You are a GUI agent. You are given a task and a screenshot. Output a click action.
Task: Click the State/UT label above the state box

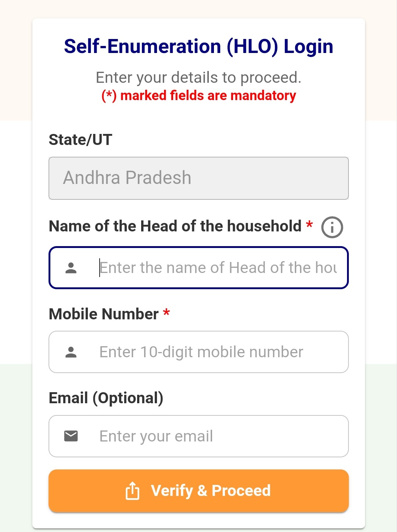[x=80, y=139]
